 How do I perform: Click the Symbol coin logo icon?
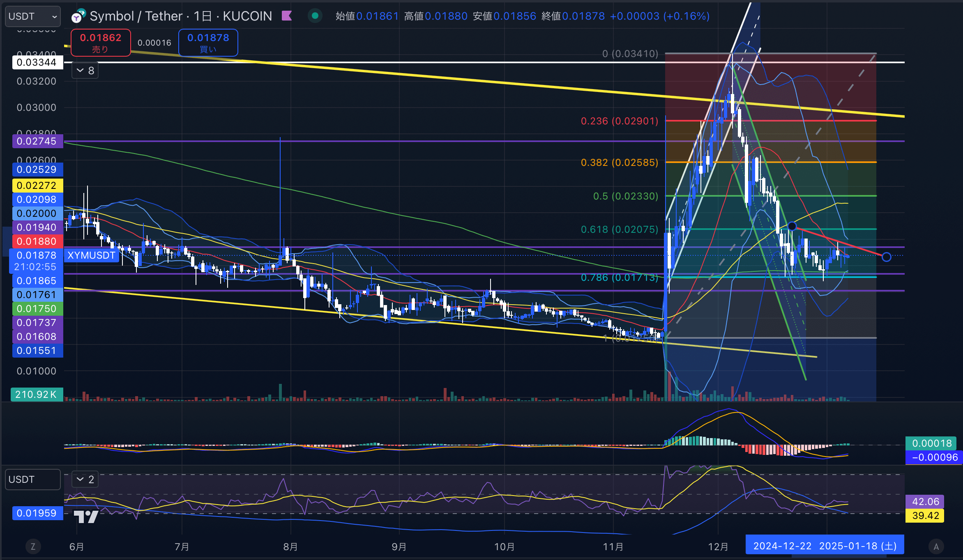[78, 16]
